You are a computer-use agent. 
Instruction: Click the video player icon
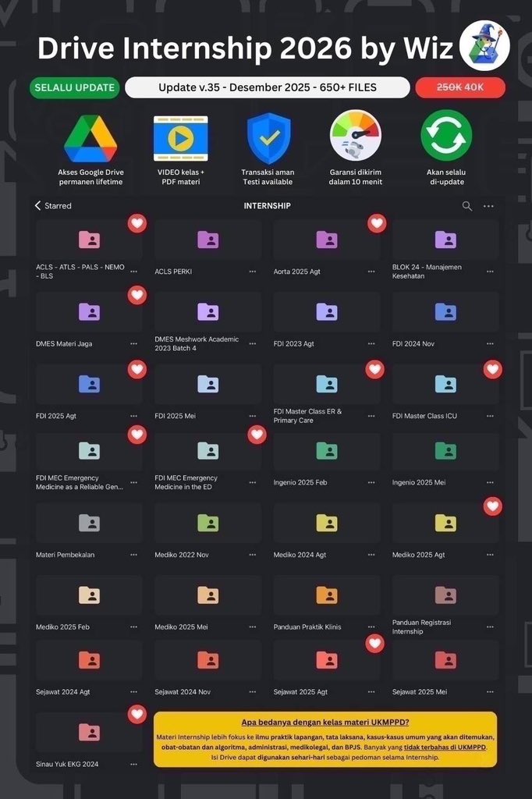[x=181, y=138]
